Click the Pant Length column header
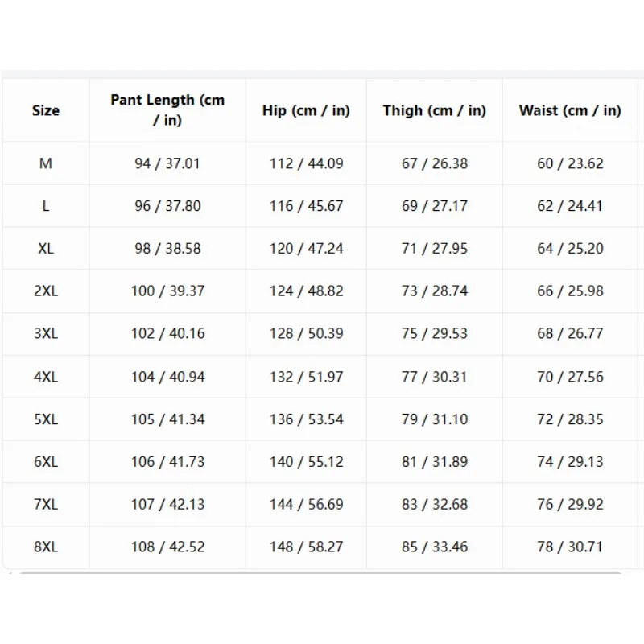 [x=167, y=109]
